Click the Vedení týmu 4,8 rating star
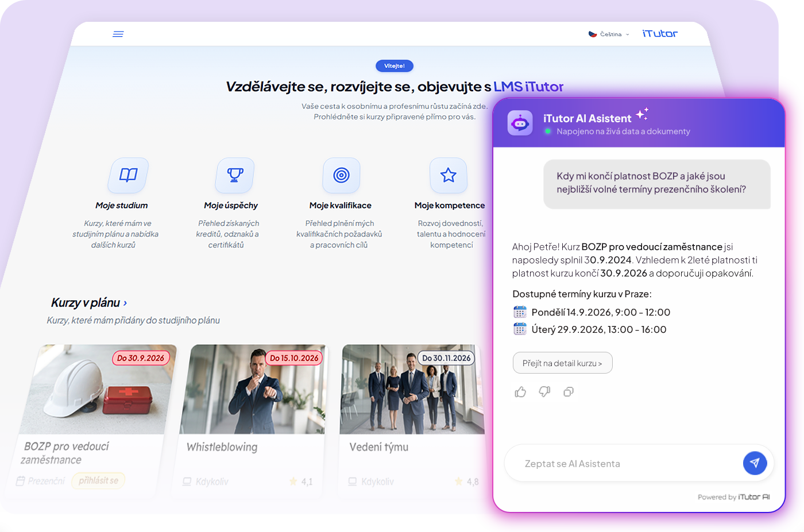This screenshot has width=804, height=532. (459, 481)
